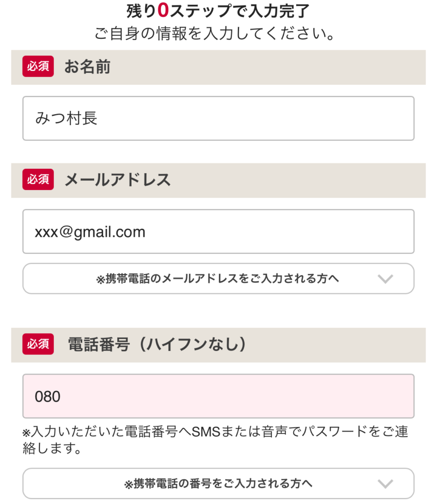Click the red 必須 badge beside 電話番号

click(38, 344)
